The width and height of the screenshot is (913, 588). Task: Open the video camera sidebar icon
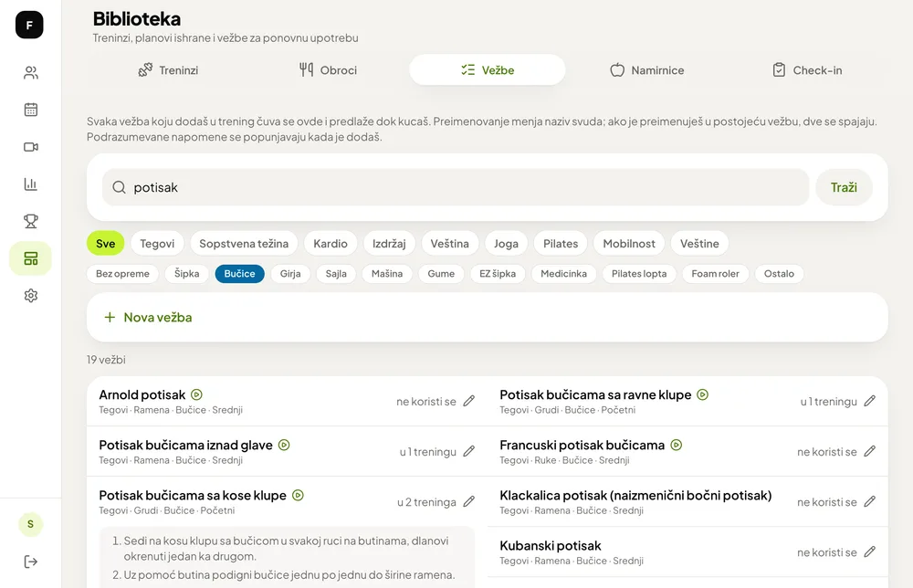click(31, 147)
